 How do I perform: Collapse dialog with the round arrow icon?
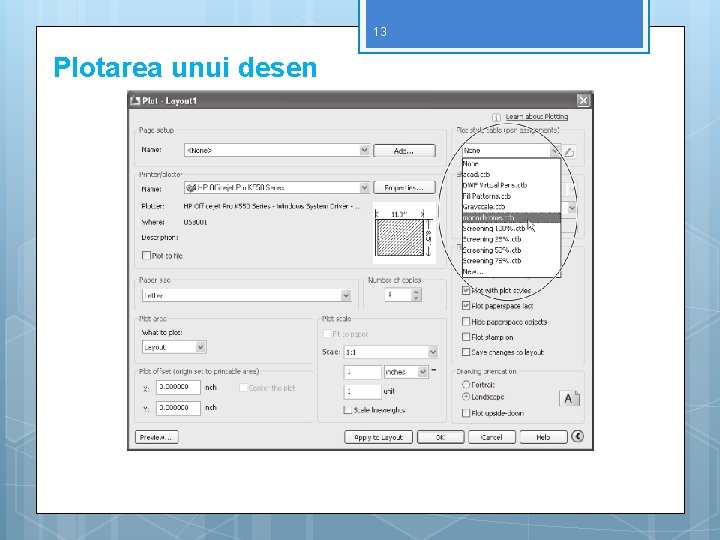coord(577,436)
